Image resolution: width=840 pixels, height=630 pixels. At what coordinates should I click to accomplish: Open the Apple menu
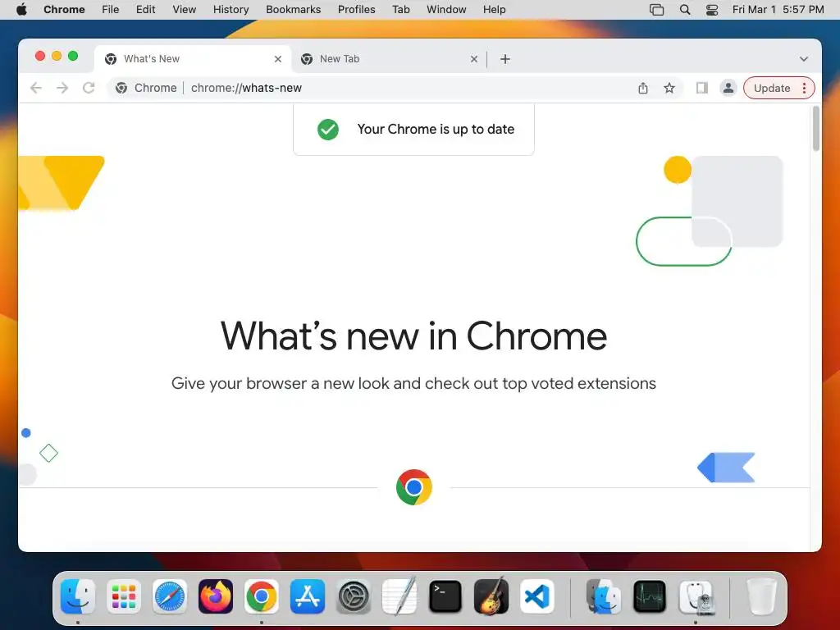(21, 10)
